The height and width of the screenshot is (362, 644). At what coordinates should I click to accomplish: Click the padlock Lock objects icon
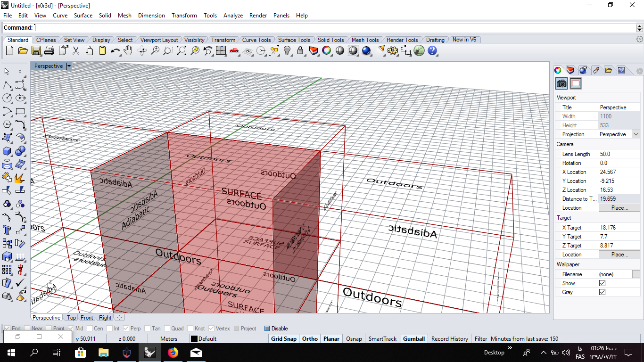[300, 51]
